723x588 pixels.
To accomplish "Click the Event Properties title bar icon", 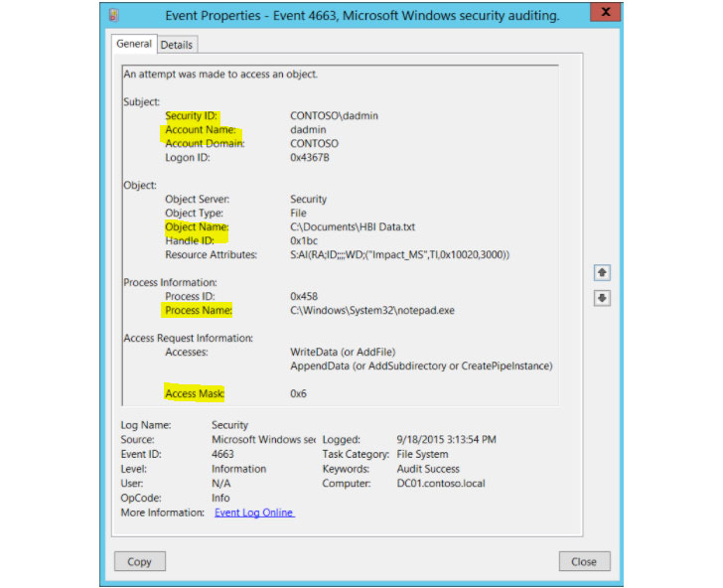I will (117, 15).
